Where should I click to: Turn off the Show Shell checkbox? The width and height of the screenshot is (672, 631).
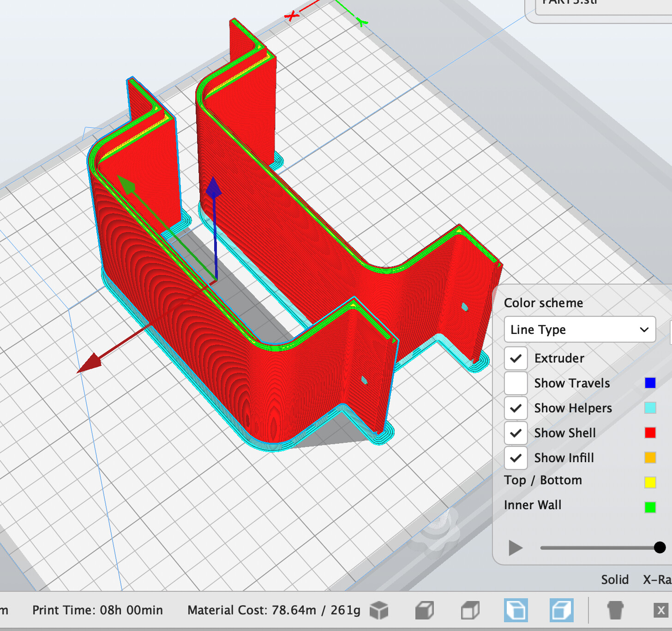point(516,433)
